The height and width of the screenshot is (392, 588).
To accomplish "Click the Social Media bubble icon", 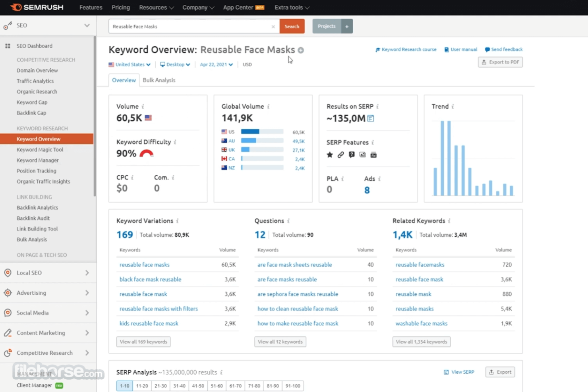I will (x=8, y=313).
